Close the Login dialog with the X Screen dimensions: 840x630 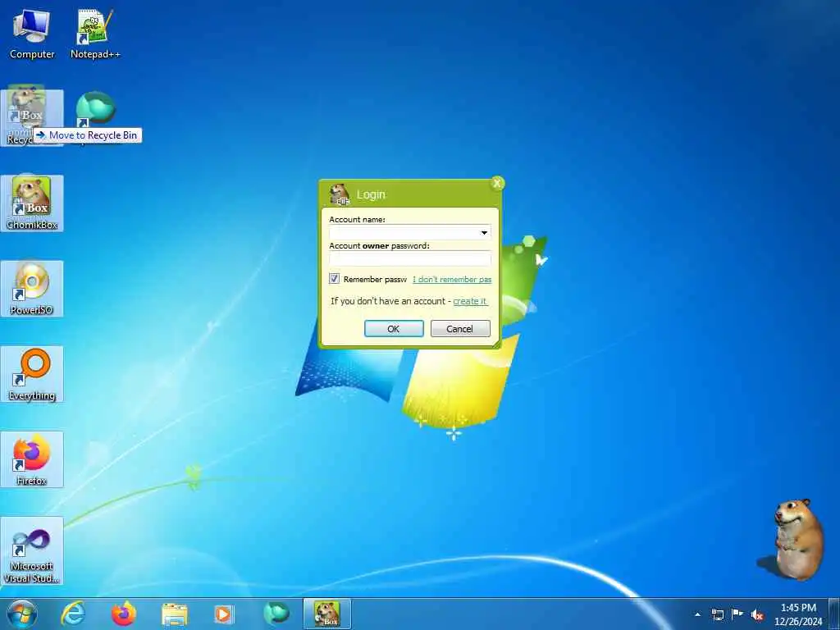coord(497,184)
